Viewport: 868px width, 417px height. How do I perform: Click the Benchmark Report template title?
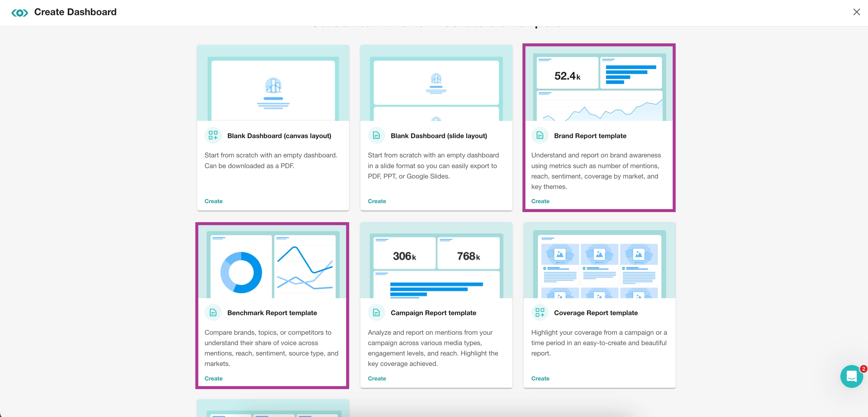pyautogui.click(x=272, y=312)
